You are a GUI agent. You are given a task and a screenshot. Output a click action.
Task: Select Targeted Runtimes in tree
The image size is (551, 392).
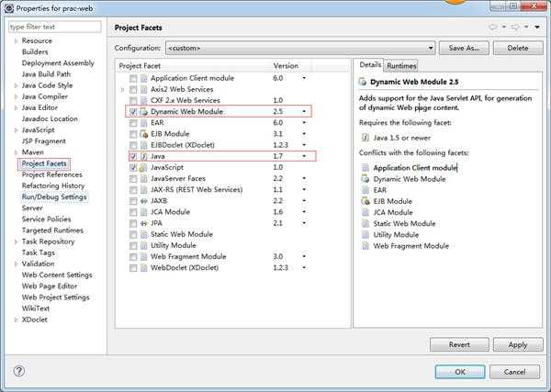(52, 230)
